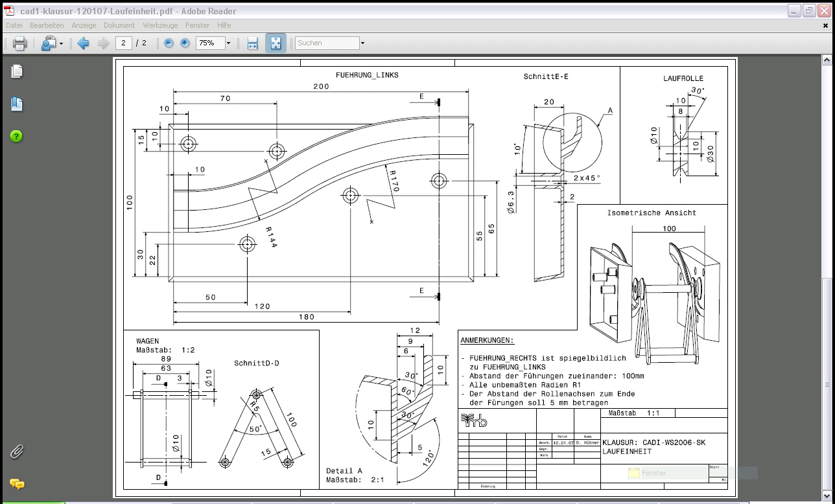This screenshot has height=504, width=835.
Task: Open the dropdown arrow beside the collaboration icon
Action: 62,43
